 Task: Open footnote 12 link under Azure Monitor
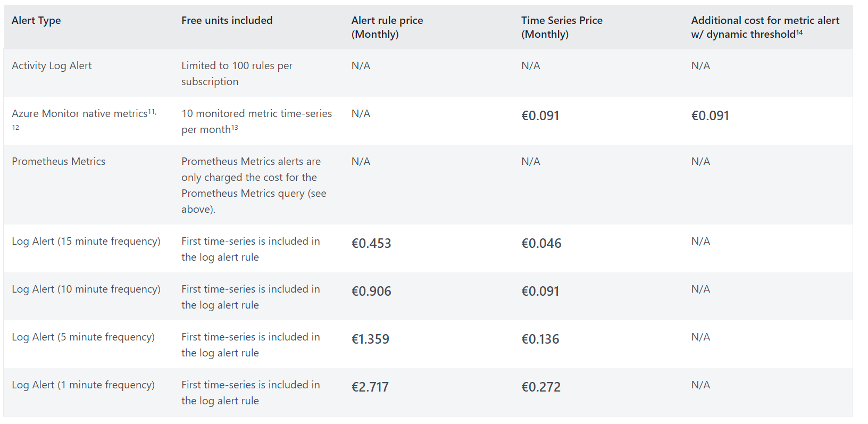tap(15, 128)
